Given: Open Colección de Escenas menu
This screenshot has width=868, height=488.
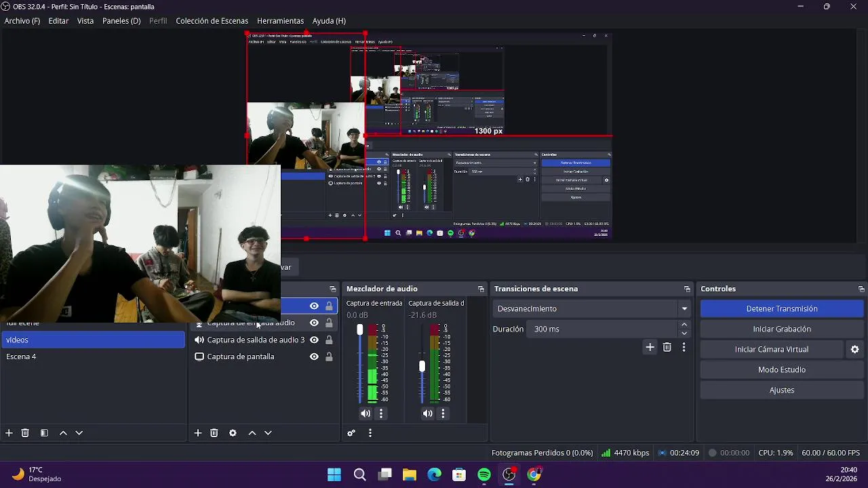Looking at the screenshot, I should 212,21.
